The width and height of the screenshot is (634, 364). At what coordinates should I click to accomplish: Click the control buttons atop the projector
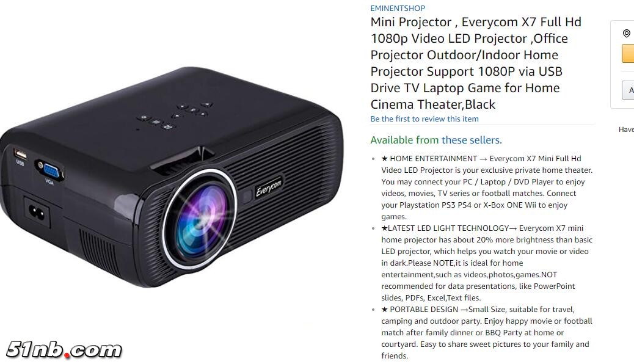pos(175,115)
